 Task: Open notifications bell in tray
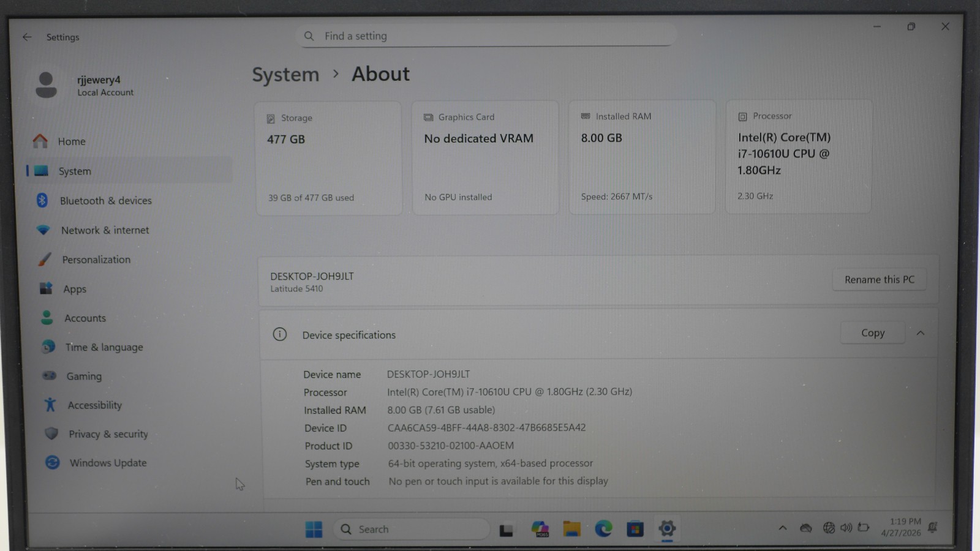click(933, 527)
